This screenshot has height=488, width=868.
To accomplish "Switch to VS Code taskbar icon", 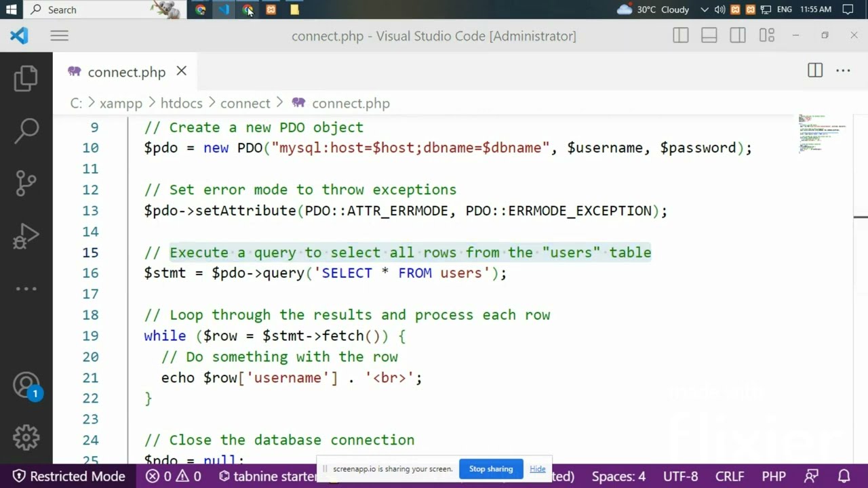I will (x=224, y=9).
